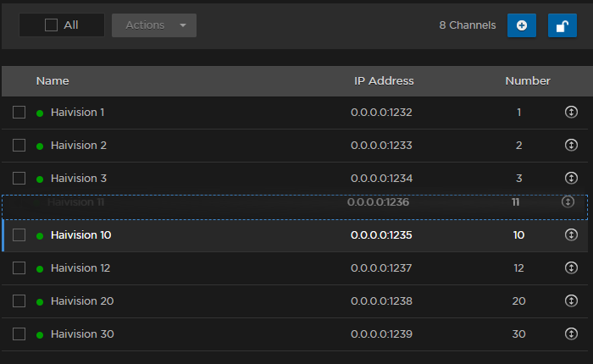
Task: Click IP address 0.0.0.0:1234 in Haivision 3 row
Action: tap(381, 178)
